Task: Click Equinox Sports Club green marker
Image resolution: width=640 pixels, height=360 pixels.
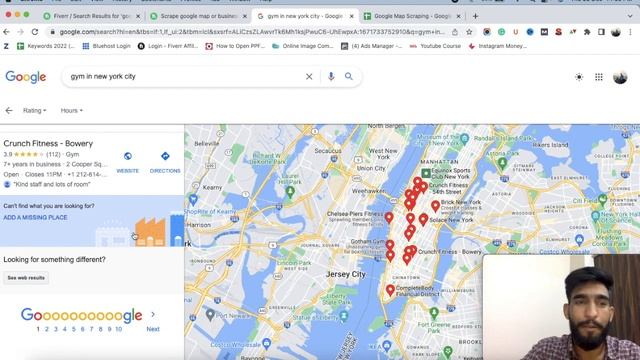Action: [426, 173]
